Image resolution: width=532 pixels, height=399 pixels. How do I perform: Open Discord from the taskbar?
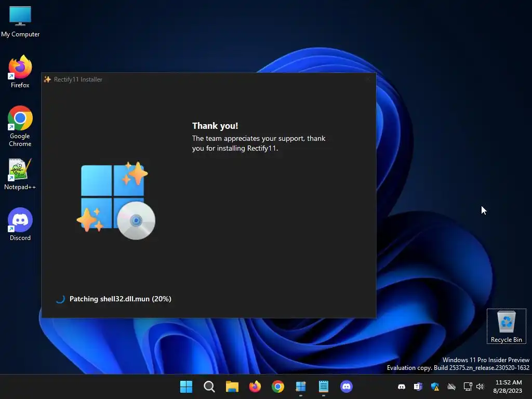coord(347,387)
